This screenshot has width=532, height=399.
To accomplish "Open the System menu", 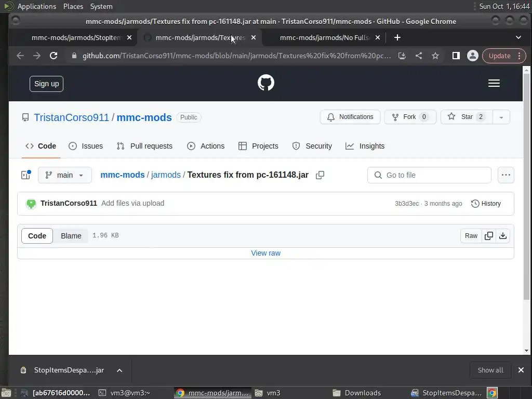I will pyautogui.click(x=101, y=6).
